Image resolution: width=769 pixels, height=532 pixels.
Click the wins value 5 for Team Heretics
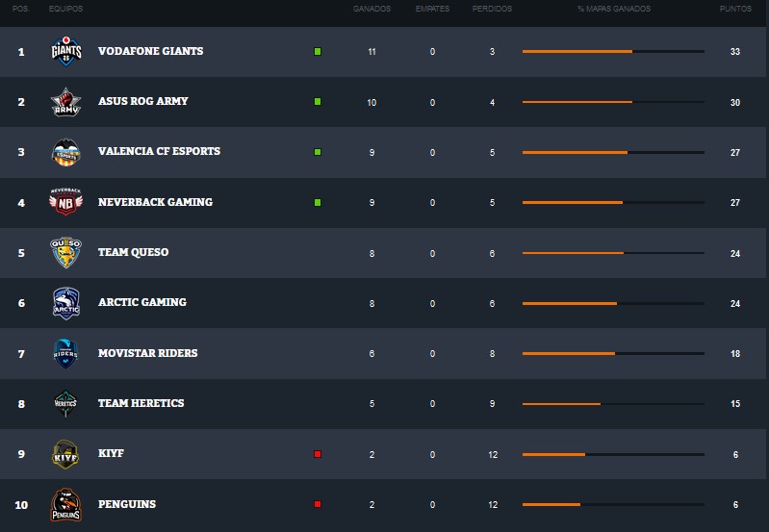pos(372,403)
